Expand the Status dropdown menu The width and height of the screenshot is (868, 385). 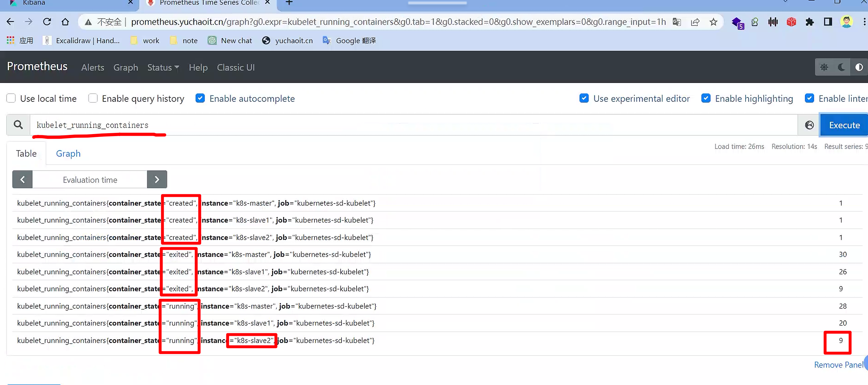pyautogui.click(x=163, y=67)
